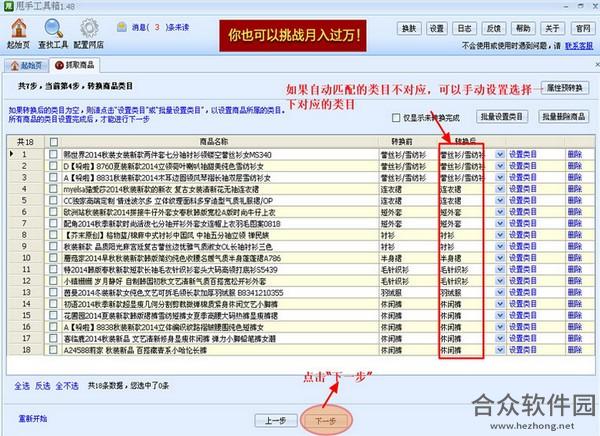
Task: Click the 联系客服 support link
Action: click(579, 46)
